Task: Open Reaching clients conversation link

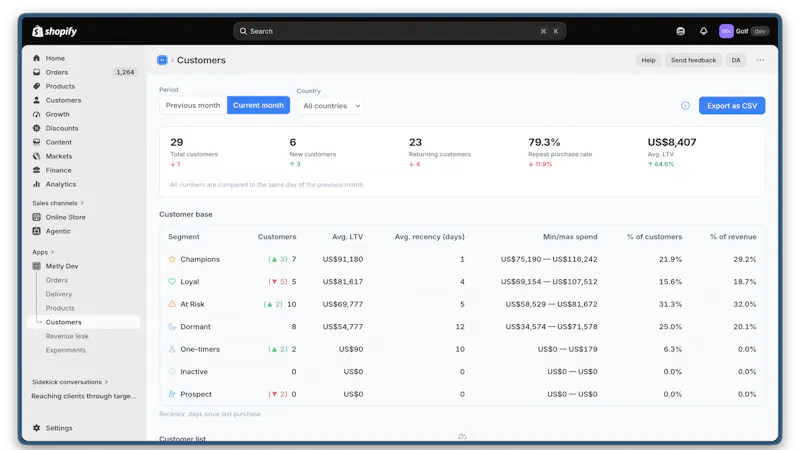Action: click(84, 396)
